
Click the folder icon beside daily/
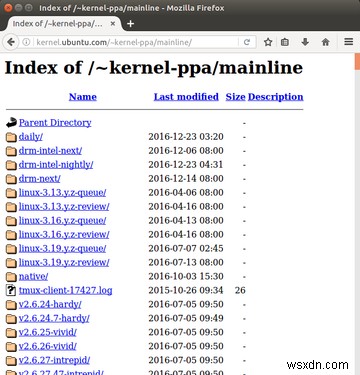11,137
